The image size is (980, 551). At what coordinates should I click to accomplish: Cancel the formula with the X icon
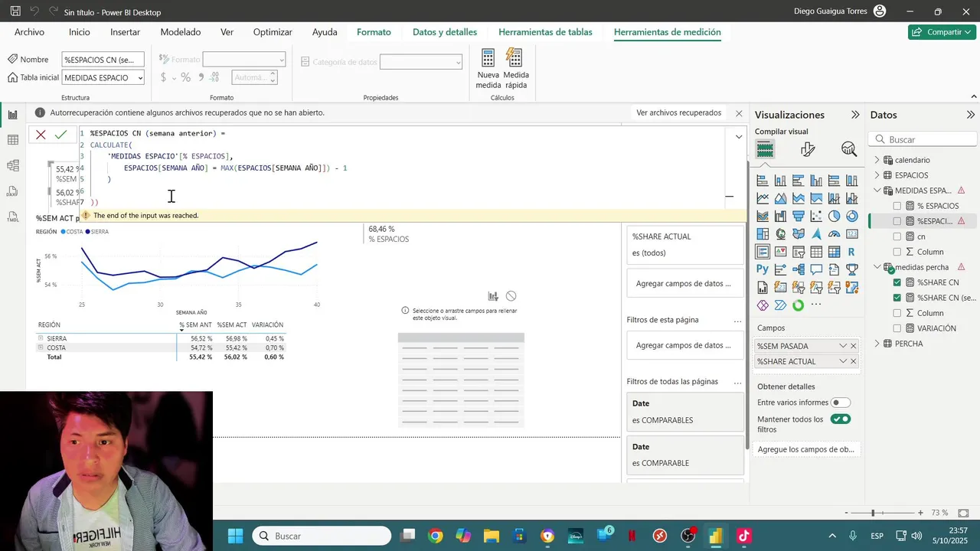41,135
